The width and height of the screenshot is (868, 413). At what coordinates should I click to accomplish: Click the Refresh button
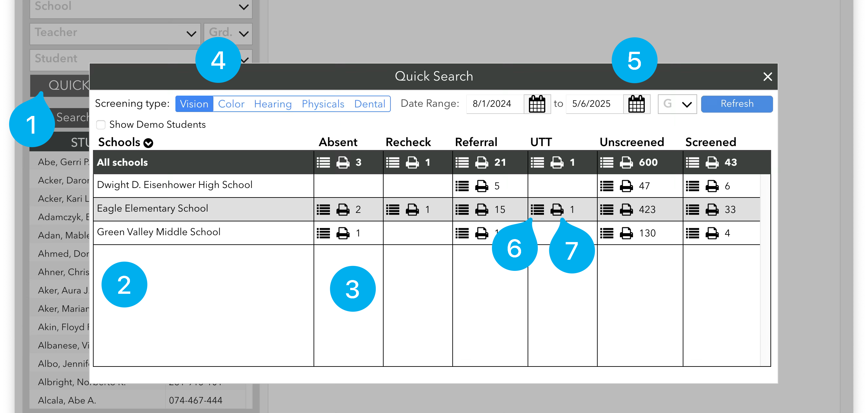[736, 104]
